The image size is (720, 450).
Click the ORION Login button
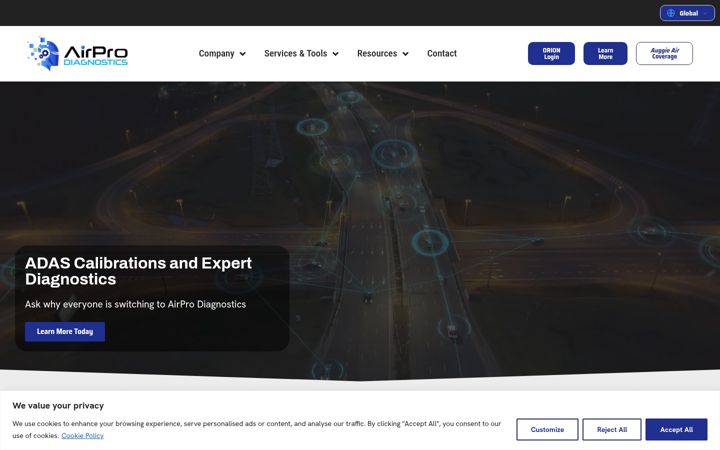coord(551,54)
